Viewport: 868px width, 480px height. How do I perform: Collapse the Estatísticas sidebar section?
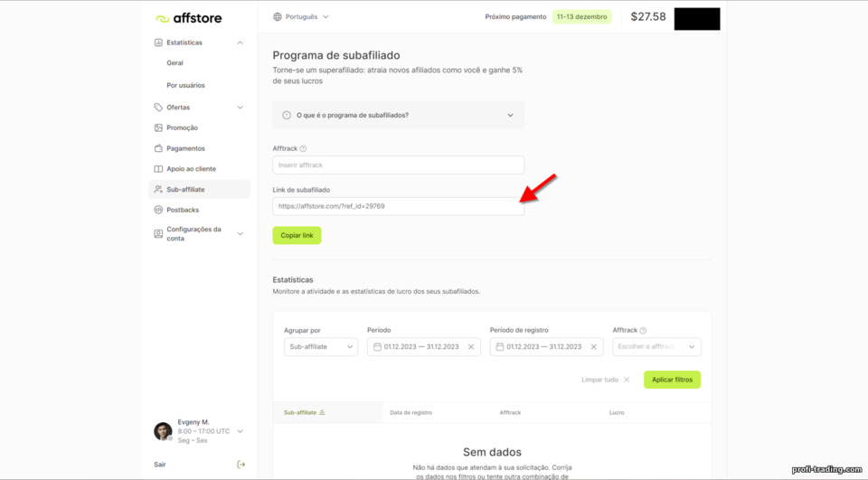coord(241,42)
